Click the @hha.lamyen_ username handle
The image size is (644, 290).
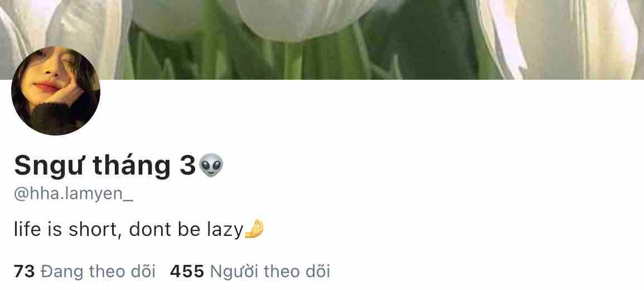pos(74,194)
